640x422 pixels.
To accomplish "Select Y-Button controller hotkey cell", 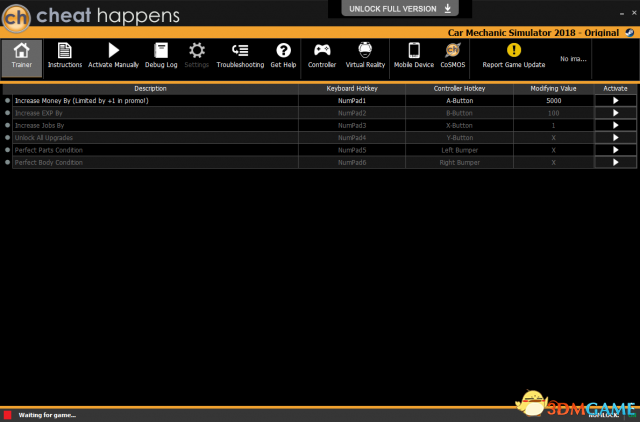I will tap(460, 138).
